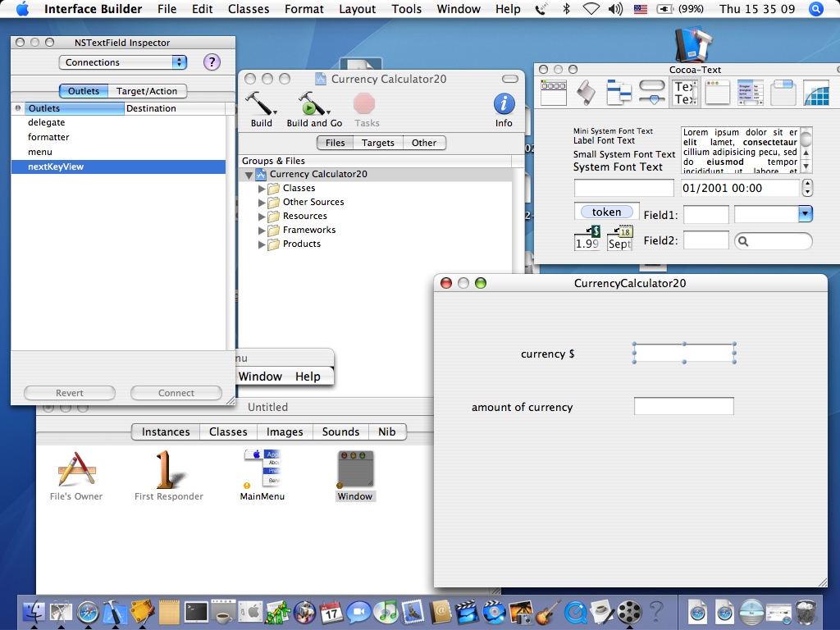The width and height of the screenshot is (840, 630).
Task: Open the Connections dropdown in inspector
Action: click(x=123, y=62)
